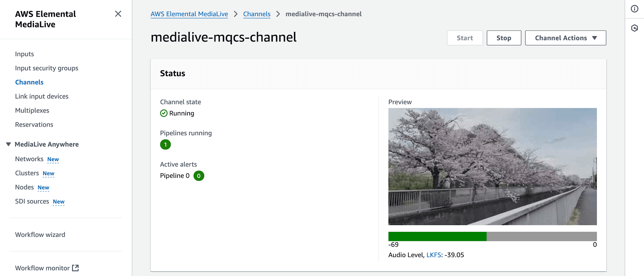Screen dimensions: 644x276
Task: Click the Running status check icon
Action: click(x=164, y=113)
